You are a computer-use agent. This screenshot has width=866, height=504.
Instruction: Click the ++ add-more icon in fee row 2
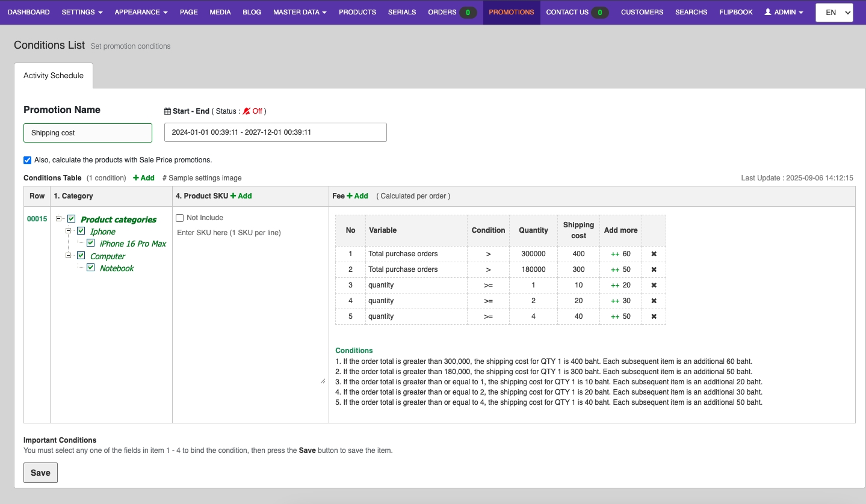[x=614, y=269]
